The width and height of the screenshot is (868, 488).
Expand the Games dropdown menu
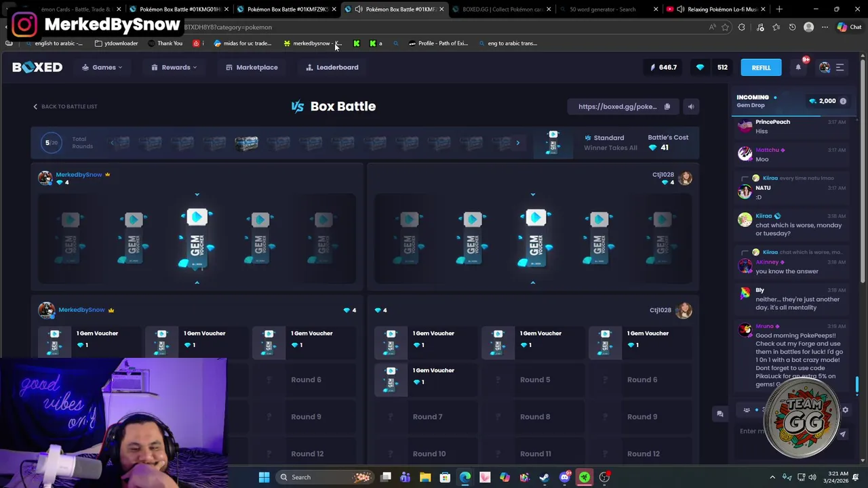coord(102,67)
